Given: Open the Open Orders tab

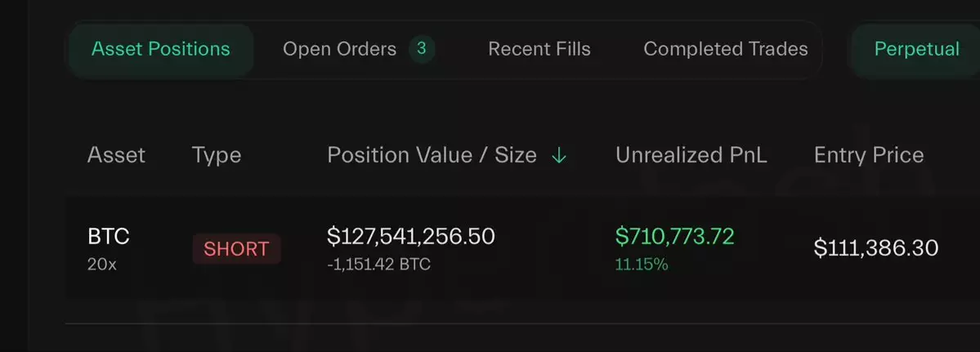Looking at the screenshot, I should [x=339, y=50].
